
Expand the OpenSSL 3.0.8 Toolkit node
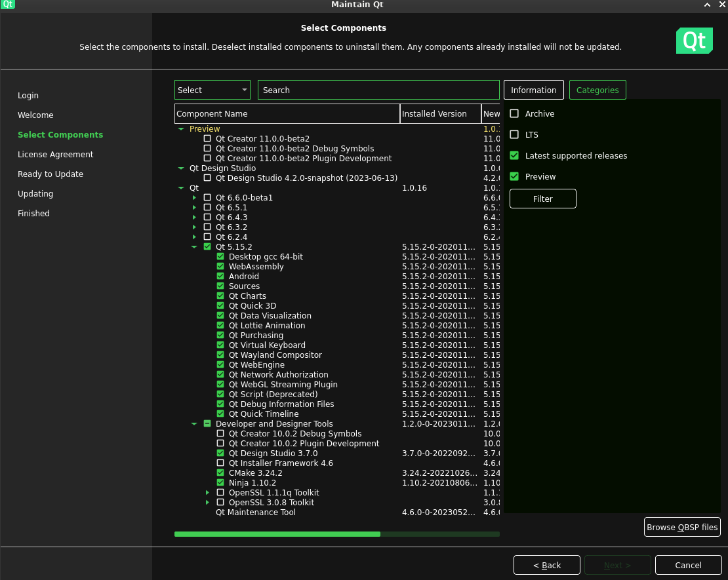(x=207, y=503)
